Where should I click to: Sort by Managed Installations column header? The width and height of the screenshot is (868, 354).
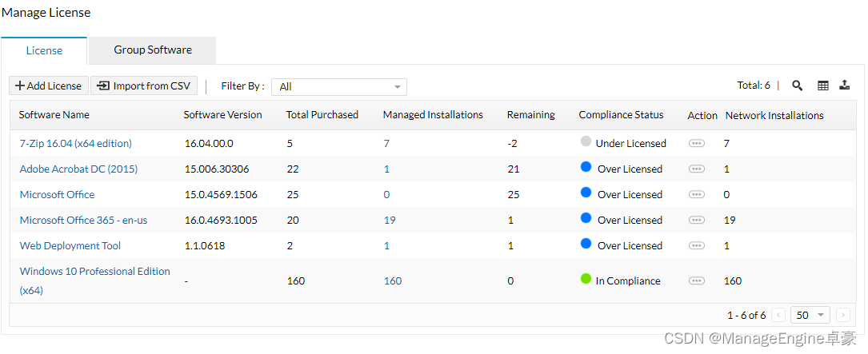[433, 114]
